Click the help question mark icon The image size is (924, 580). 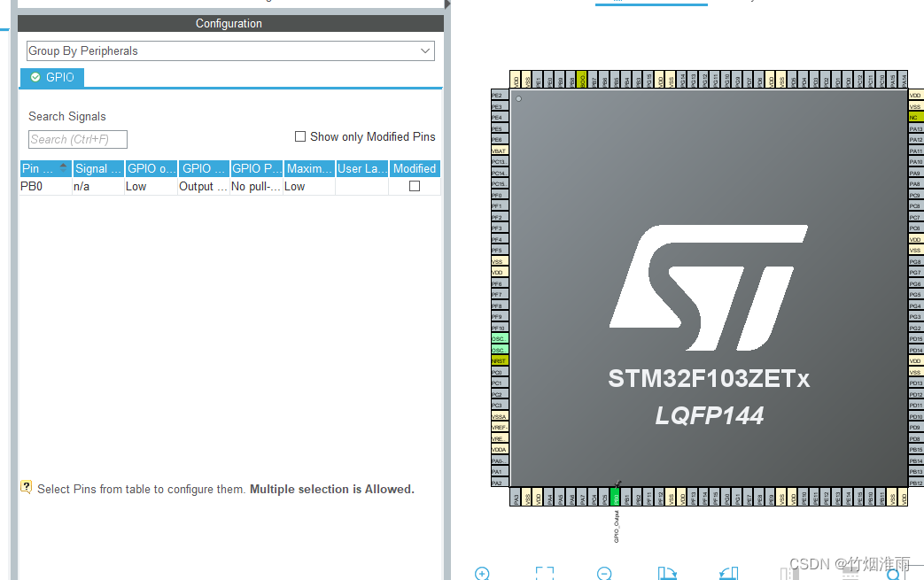(x=26, y=487)
